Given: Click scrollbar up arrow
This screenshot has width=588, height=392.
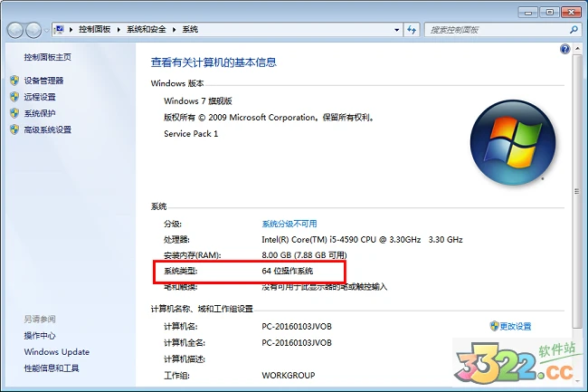Looking at the screenshot, I should click(577, 48).
